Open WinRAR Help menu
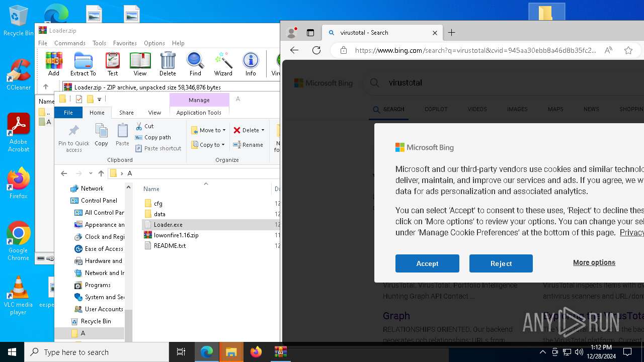This screenshot has width=644, height=362. click(x=178, y=43)
